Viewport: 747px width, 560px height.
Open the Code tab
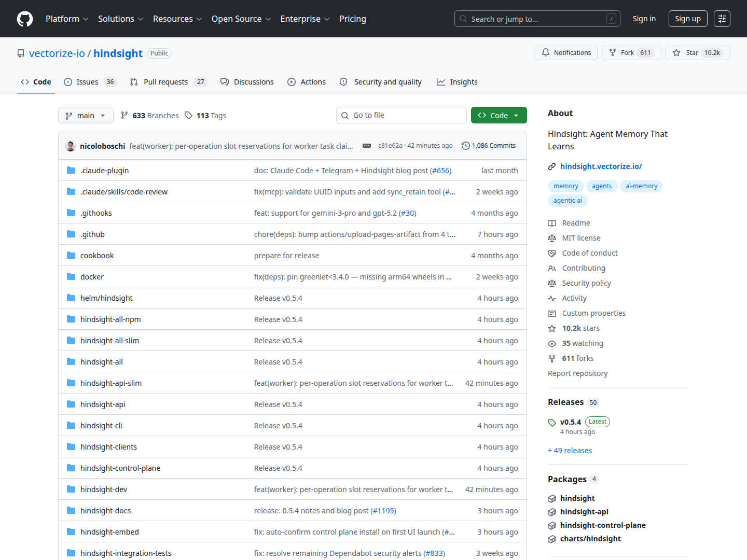pos(36,82)
